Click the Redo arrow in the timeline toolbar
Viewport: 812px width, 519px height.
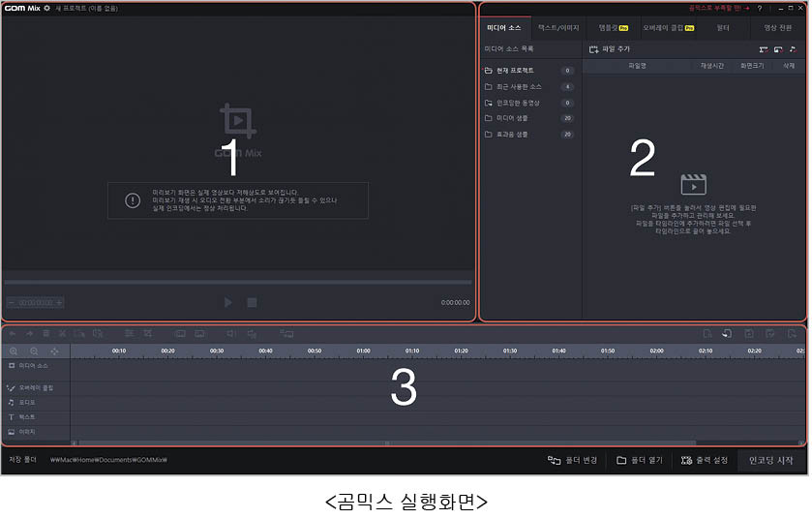pos(29,334)
